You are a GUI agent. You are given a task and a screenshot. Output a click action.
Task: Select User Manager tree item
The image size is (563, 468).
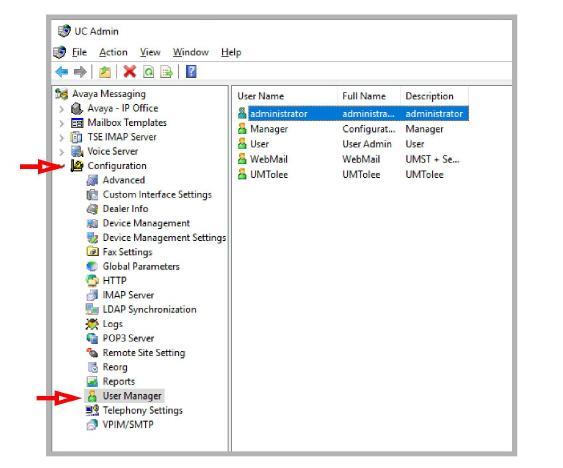point(132,396)
